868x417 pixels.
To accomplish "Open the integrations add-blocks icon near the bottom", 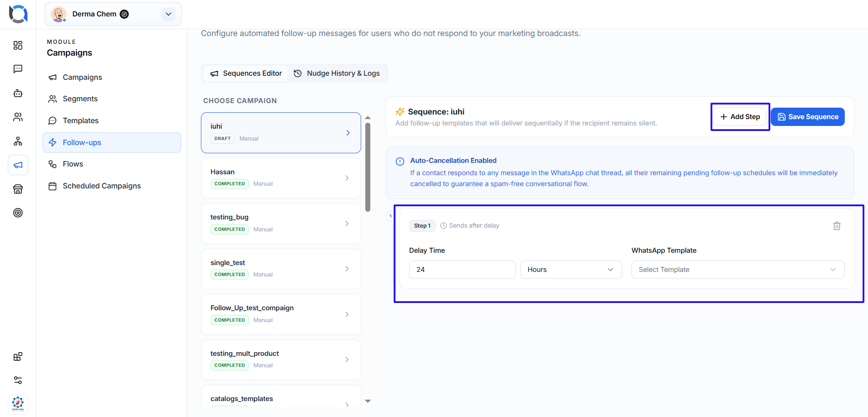I will click(x=18, y=356).
